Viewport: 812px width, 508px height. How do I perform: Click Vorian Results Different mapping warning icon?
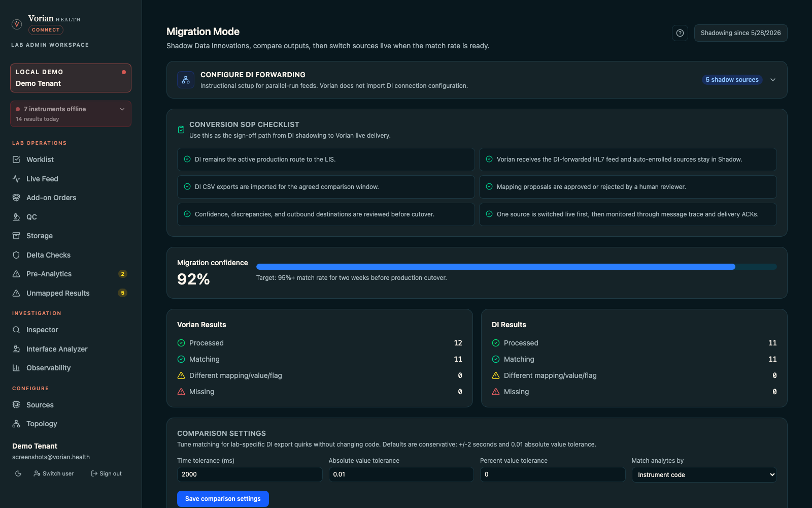[x=181, y=375]
